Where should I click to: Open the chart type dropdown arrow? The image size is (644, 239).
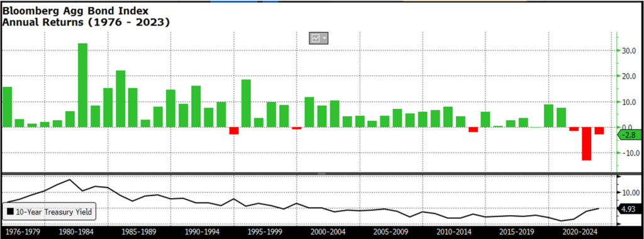[325, 38]
